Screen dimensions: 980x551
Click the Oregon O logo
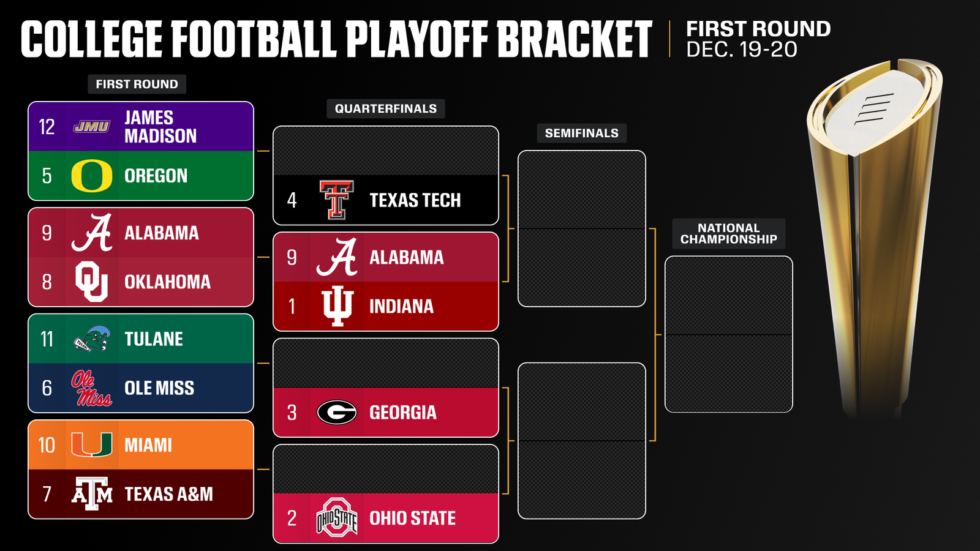(92, 176)
